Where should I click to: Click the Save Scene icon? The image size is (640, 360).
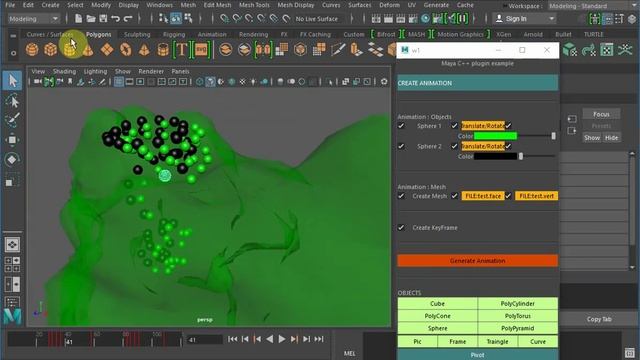(103, 19)
